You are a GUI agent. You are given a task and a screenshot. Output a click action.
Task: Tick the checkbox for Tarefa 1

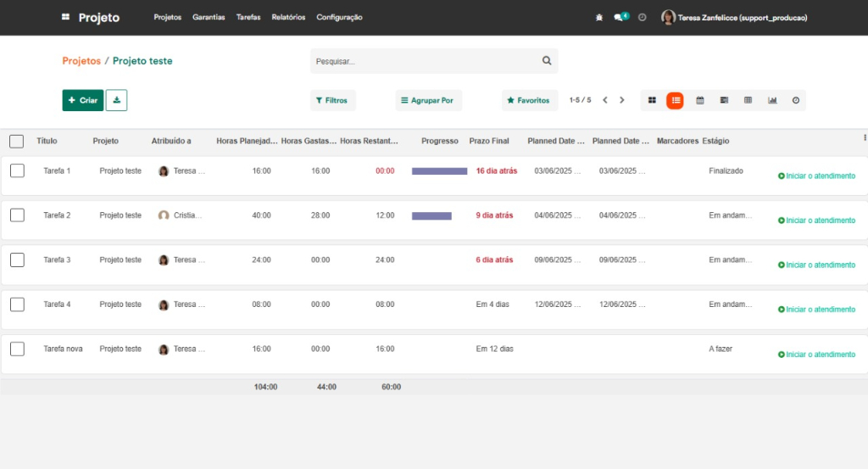click(17, 170)
